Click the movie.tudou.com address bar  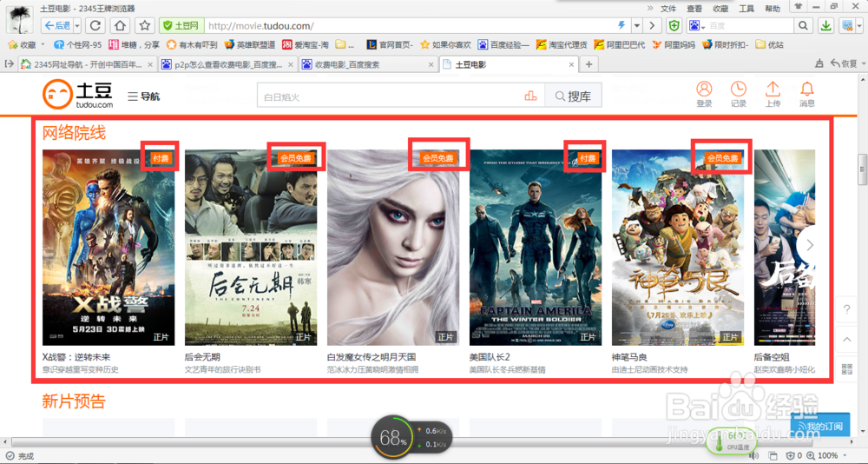(x=410, y=25)
